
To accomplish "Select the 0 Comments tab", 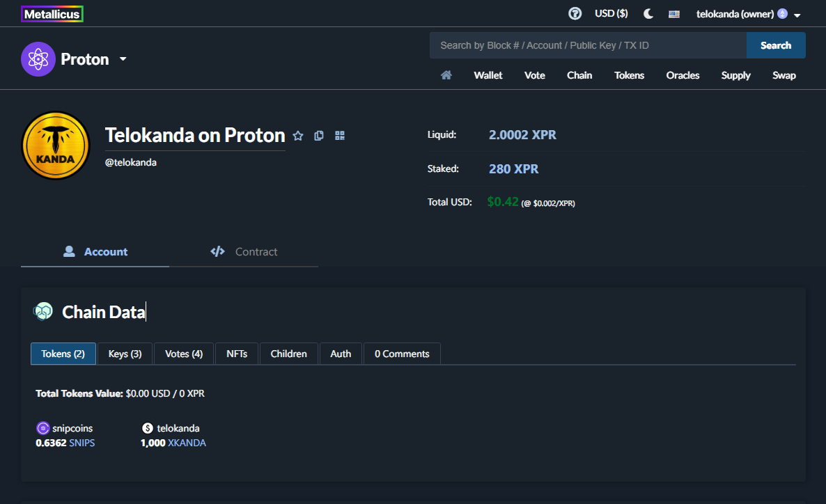I will click(x=402, y=354).
